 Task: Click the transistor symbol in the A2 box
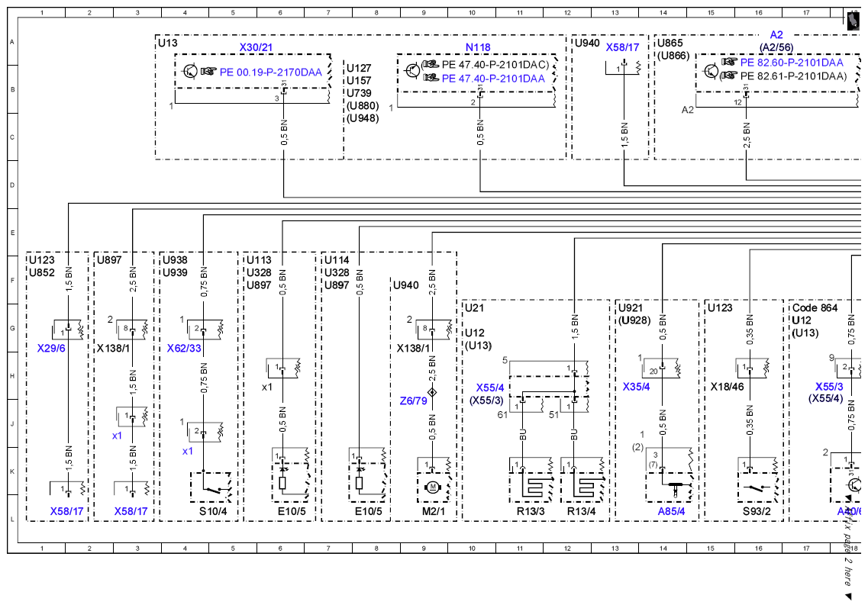pos(711,70)
